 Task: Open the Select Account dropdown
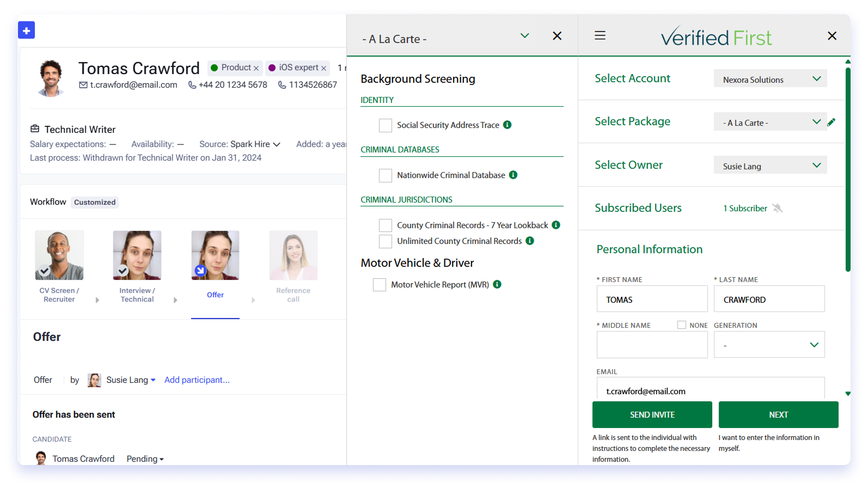coord(770,78)
